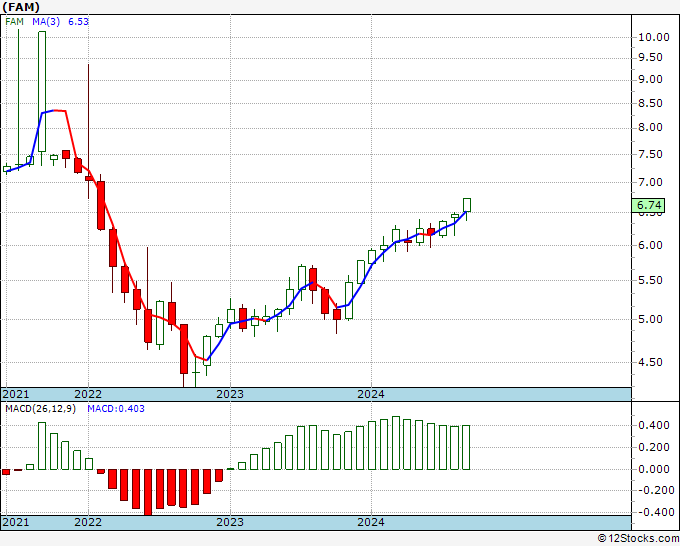Click the 8.50 price axis label
Screen dimensions: 680x546
pyautogui.click(x=650, y=103)
